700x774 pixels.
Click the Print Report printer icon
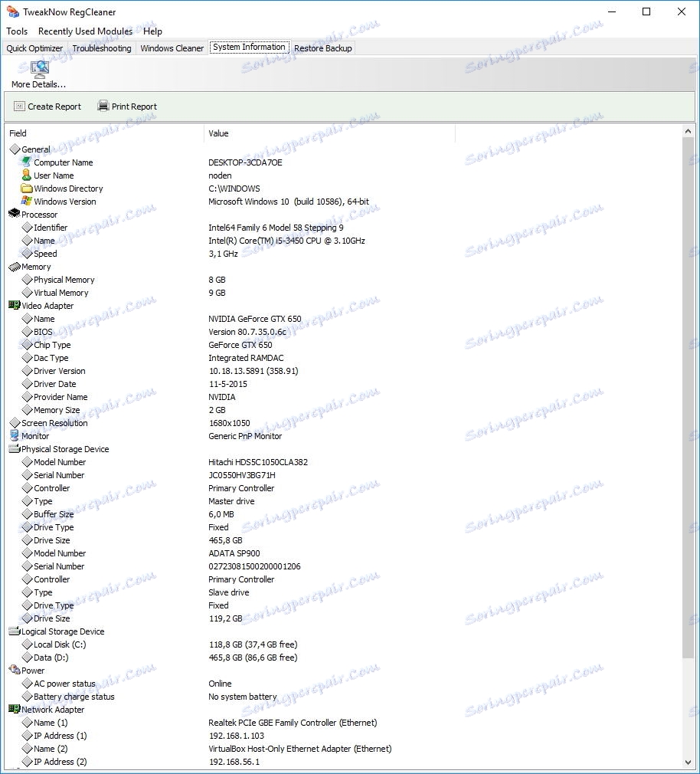103,106
